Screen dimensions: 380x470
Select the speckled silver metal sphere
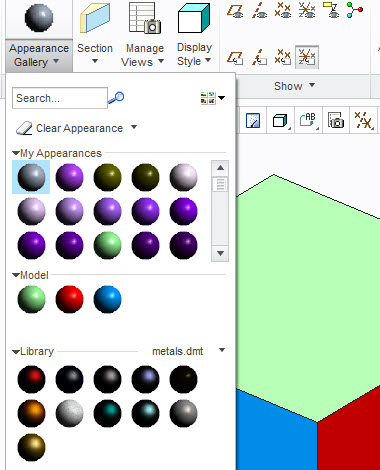click(x=69, y=413)
